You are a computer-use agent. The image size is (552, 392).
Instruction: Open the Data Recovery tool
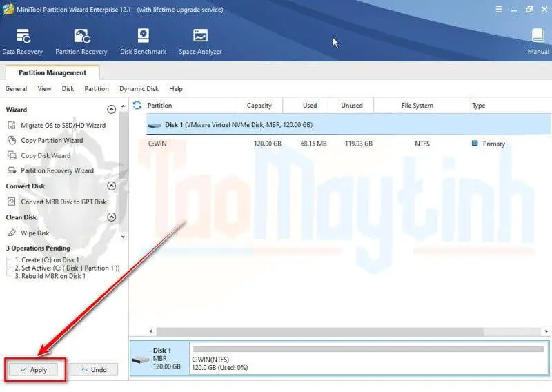[22, 41]
